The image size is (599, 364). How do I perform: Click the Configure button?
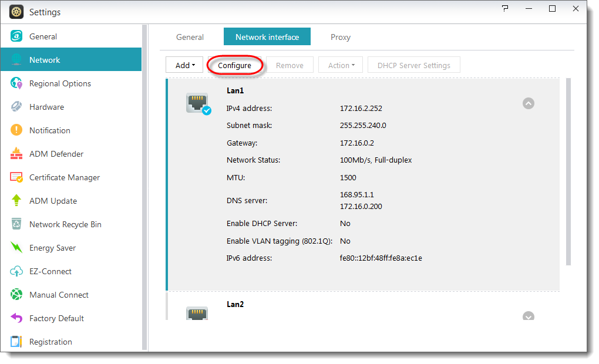click(235, 65)
